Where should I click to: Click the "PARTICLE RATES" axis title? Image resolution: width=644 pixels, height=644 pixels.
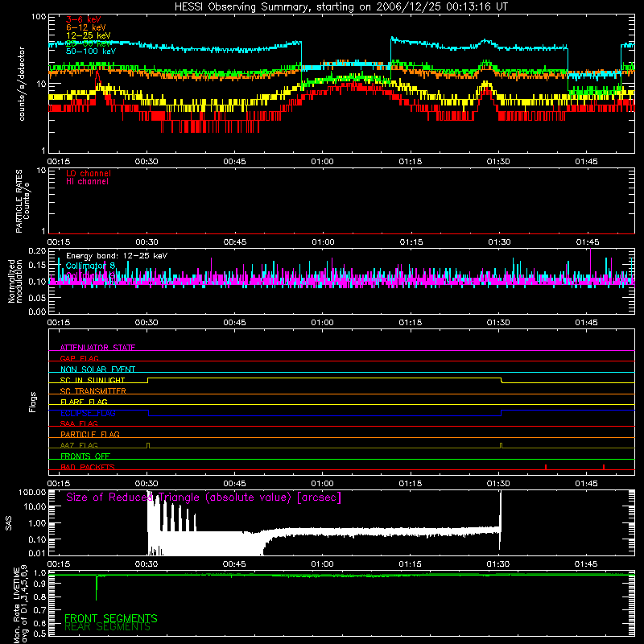[19, 201]
